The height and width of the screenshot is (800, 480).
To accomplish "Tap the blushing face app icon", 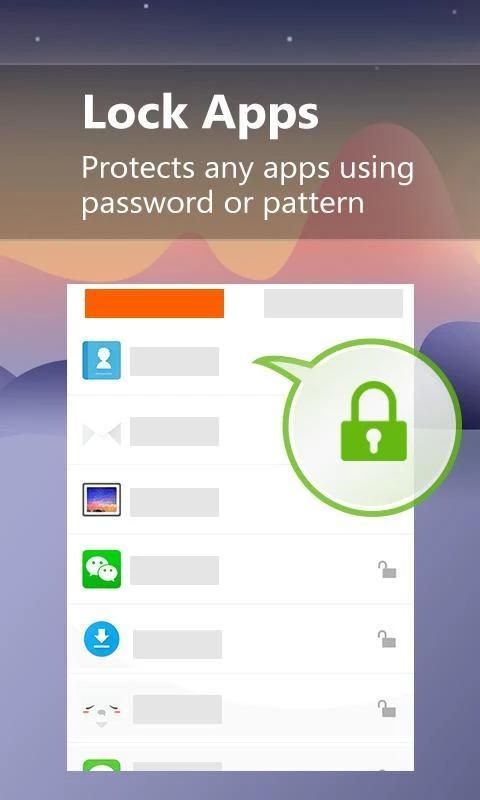I will (x=101, y=711).
